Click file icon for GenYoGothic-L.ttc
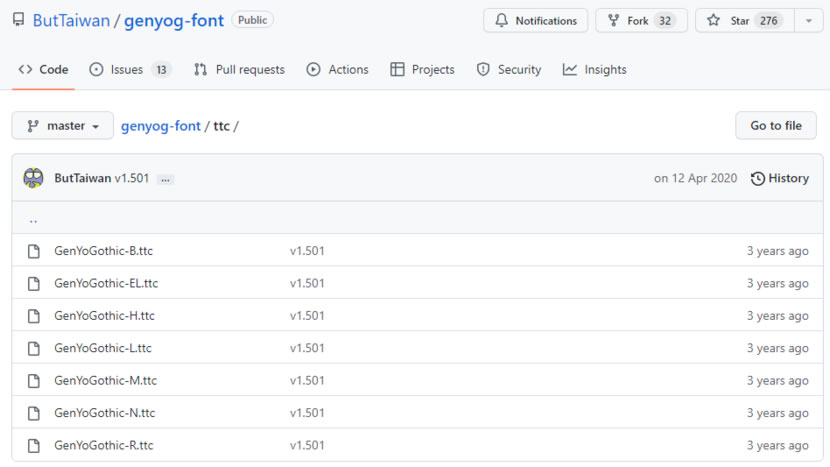830x467 pixels. pyautogui.click(x=34, y=348)
